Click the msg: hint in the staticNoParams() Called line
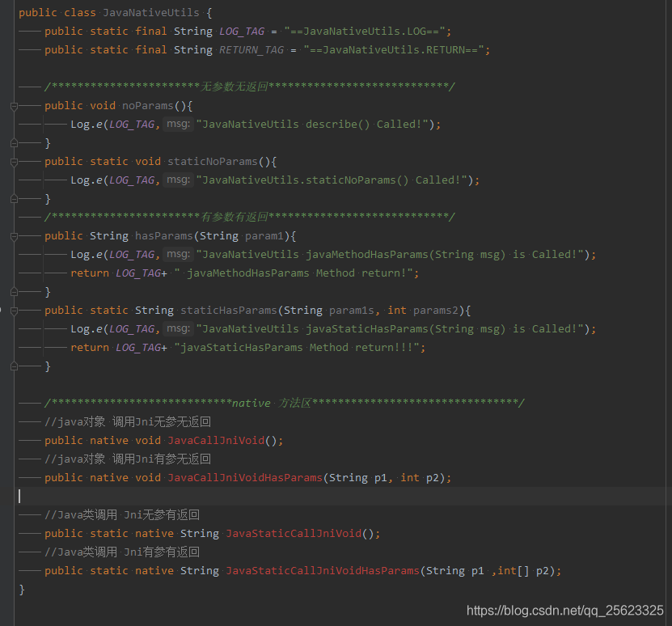 (178, 180)
